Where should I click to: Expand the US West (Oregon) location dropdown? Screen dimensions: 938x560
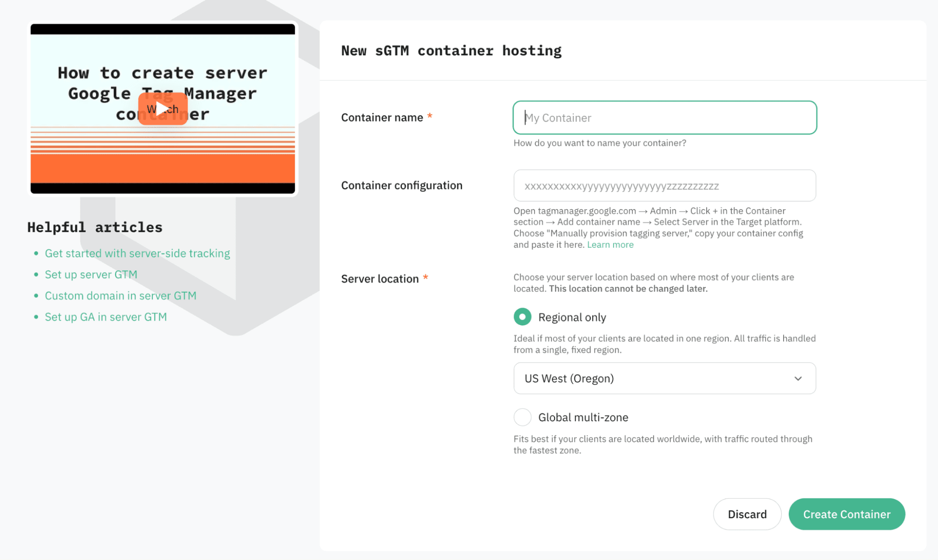(x=664, y=378)
